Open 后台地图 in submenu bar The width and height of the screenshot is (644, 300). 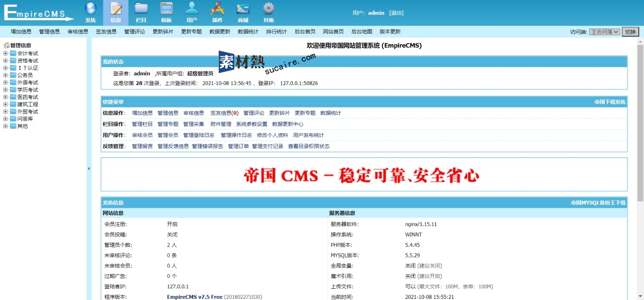coord(362,31)
